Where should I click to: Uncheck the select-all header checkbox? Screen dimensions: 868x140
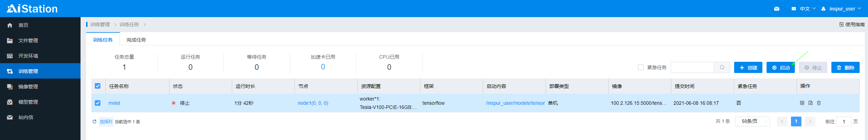coord(98,86)
